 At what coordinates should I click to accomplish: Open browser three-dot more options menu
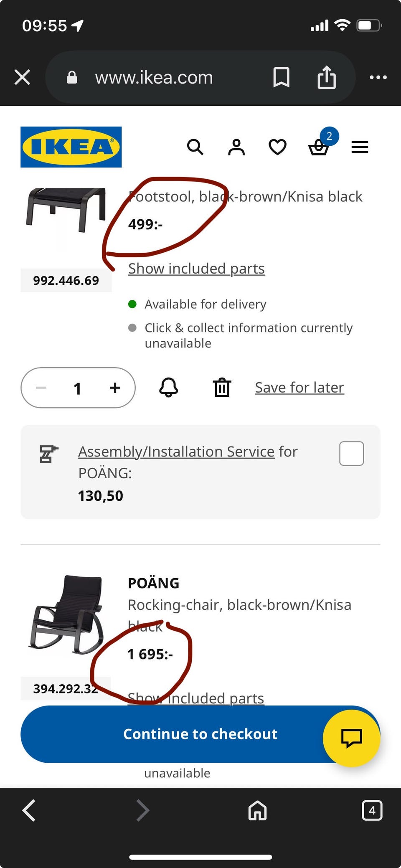[x=378, y=77]
